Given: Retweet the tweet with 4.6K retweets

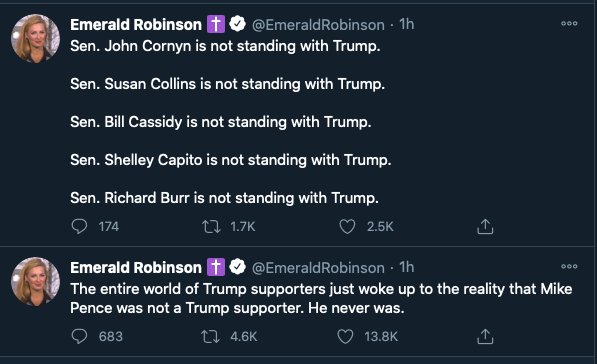Looking at the screenshot, I should click(211, 337).
